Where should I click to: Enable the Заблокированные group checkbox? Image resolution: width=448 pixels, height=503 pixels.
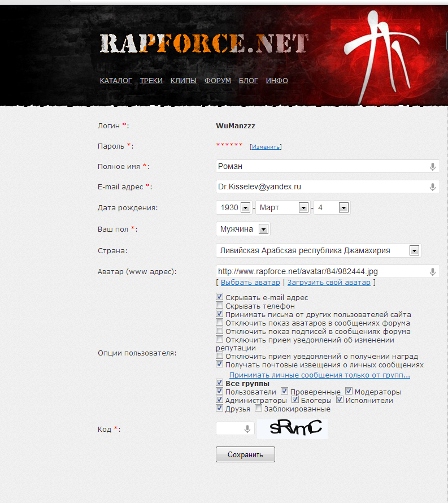[x=259, y=408]
